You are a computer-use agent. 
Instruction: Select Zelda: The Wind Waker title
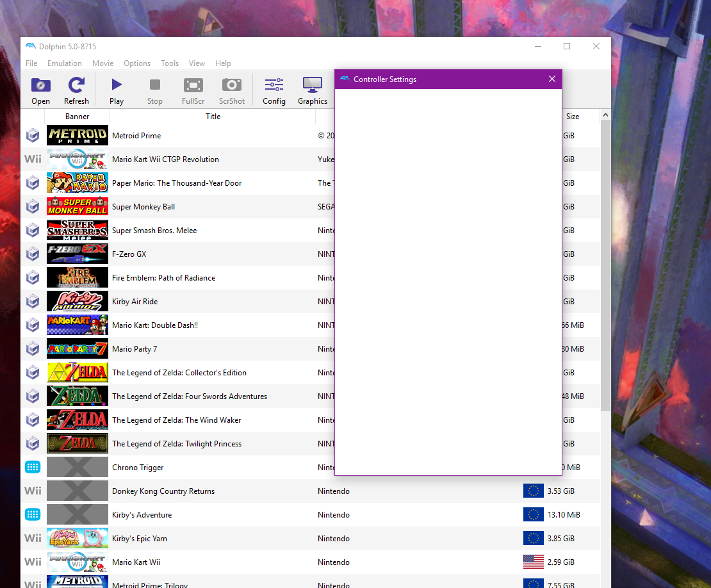[x=176, y=420]
